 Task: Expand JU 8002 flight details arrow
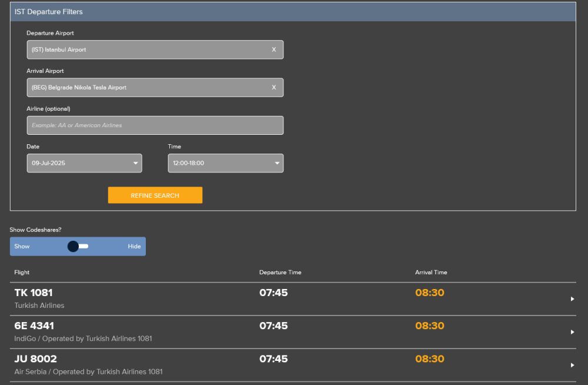572,365
